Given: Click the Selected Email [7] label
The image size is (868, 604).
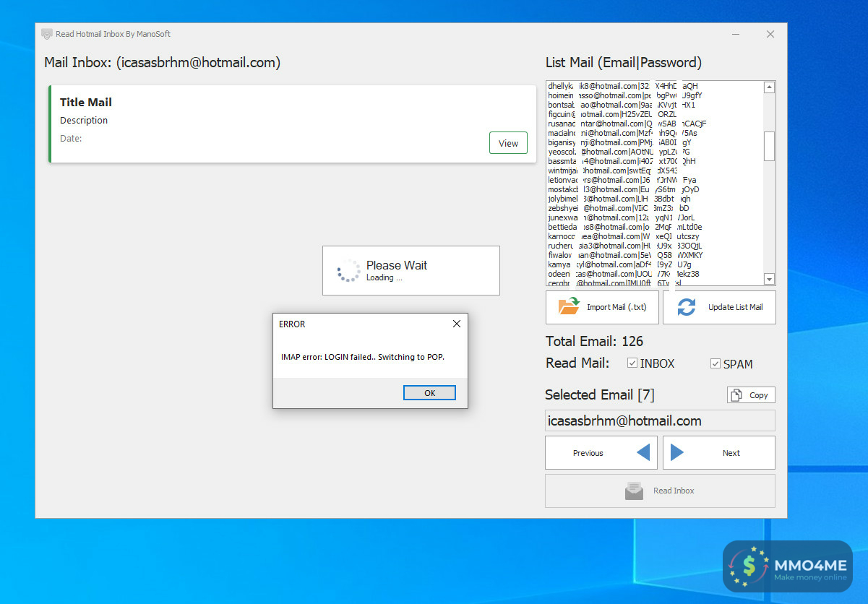Looking at the screenshot, I should 600,394.
